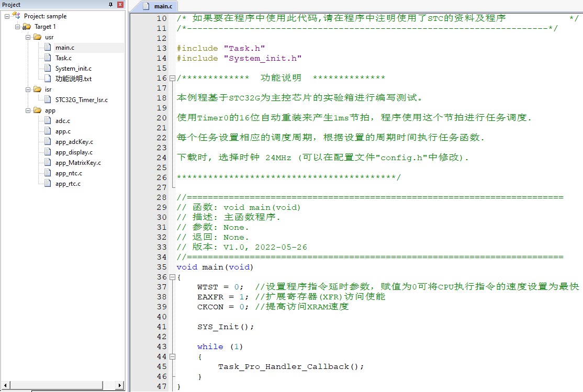The image size is (583, 392).
Task: Collapse the usr folder node
Action: (x=28, y=37)
